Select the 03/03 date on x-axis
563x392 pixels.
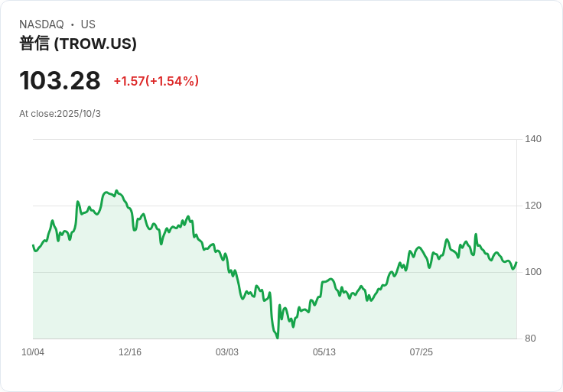227,352
